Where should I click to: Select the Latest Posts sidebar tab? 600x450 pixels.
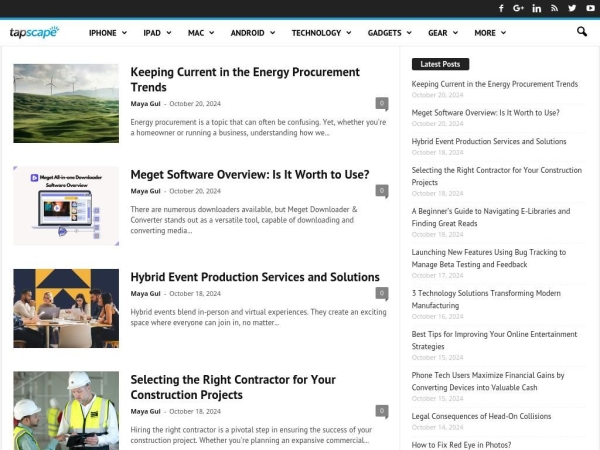click(440, 64)
